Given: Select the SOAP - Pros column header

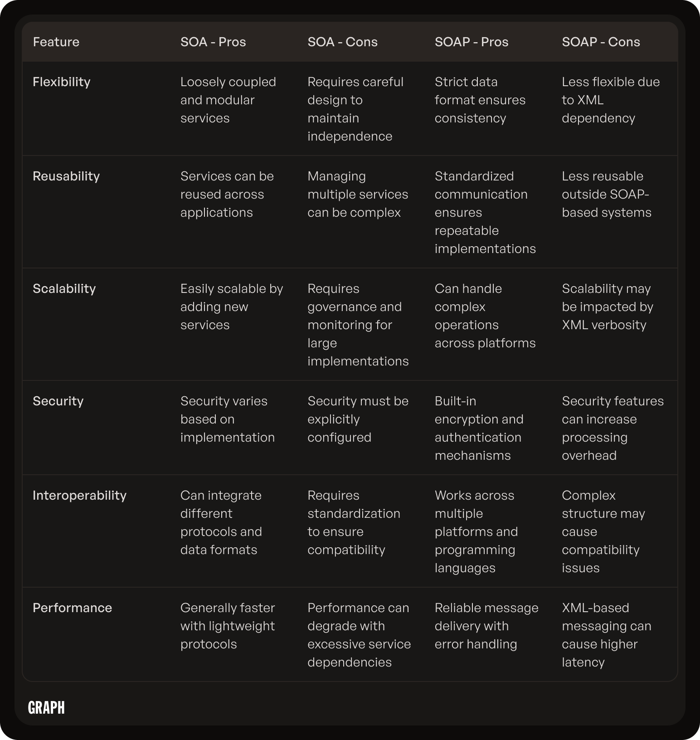Looking at the screenshot, I should click(472, 42).
